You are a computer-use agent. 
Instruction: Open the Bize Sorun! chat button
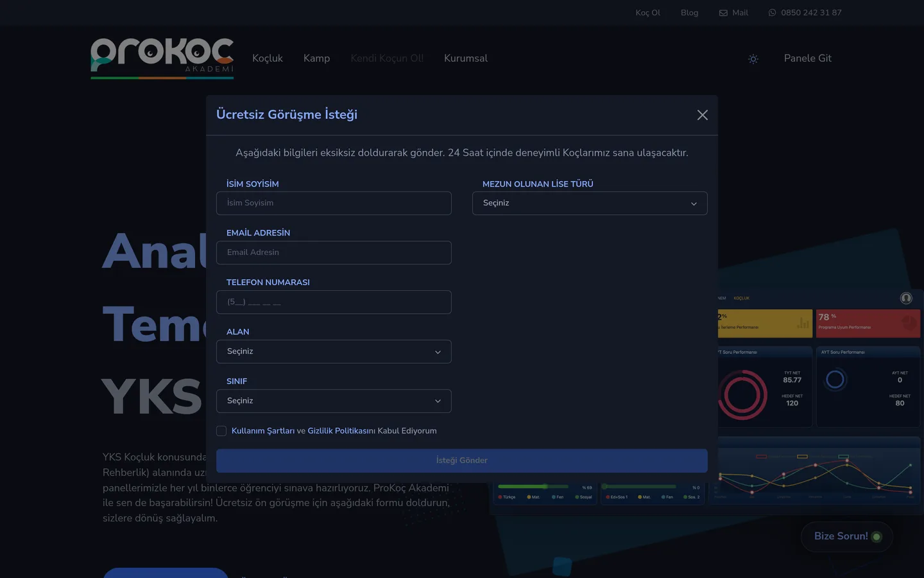click(847, 536)
